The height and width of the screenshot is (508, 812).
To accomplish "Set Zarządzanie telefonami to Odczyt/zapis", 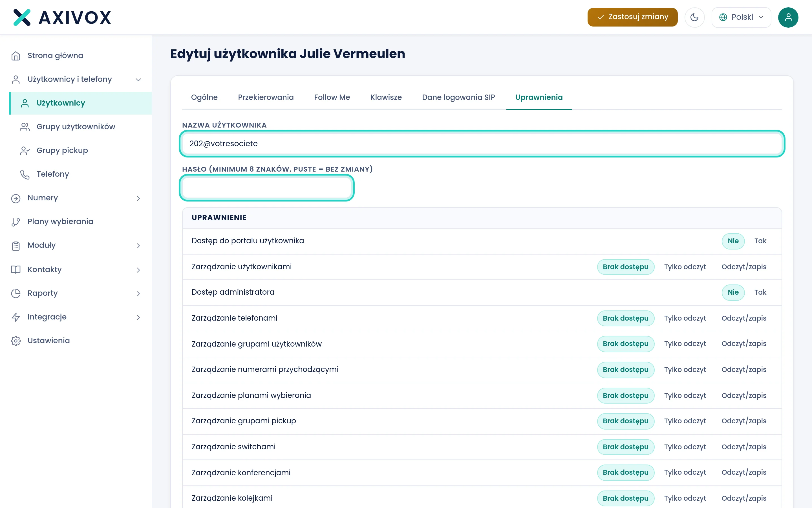I will [743, 318].
